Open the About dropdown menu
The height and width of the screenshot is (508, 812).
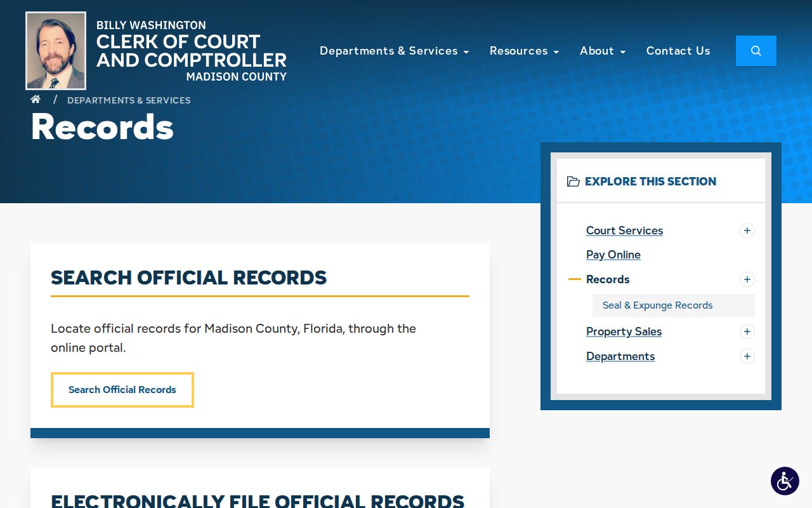[603, 51]
